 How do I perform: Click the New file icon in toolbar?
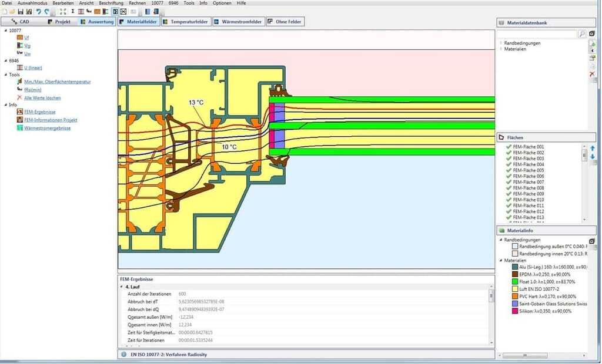pos(4,12)
